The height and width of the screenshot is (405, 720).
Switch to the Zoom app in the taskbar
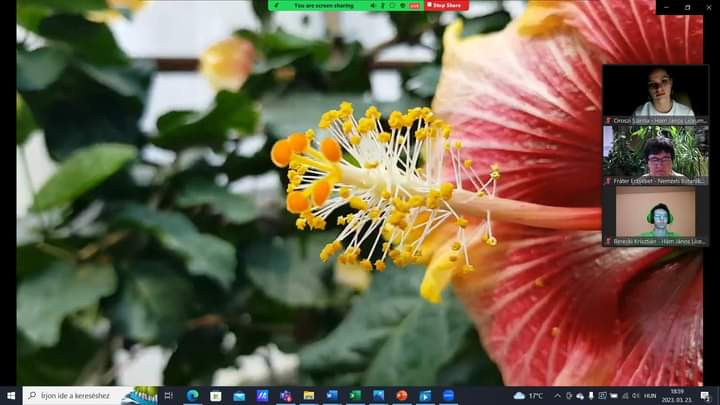[x=448, y=396]
